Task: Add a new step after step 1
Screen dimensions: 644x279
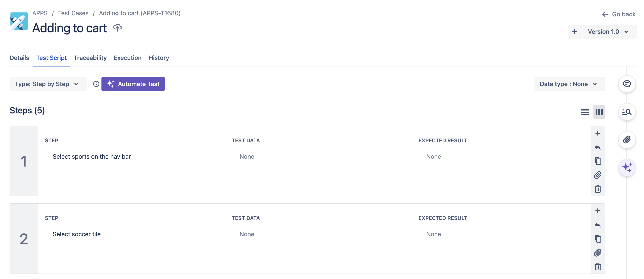Action: pyautogui.click(x=597, y=133)
